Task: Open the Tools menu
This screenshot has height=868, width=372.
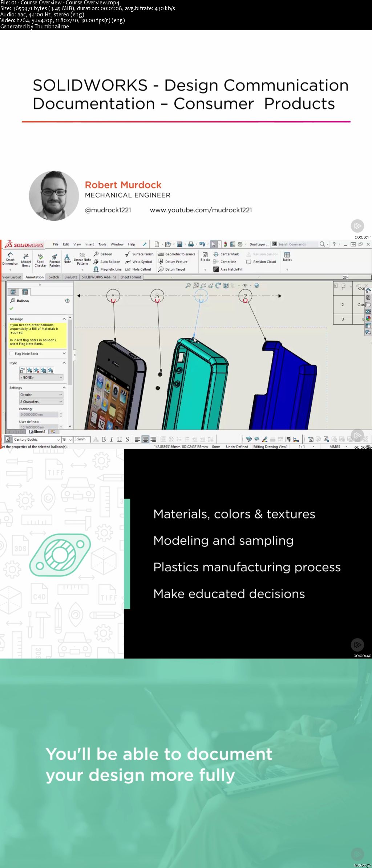Action: point(102,244)
